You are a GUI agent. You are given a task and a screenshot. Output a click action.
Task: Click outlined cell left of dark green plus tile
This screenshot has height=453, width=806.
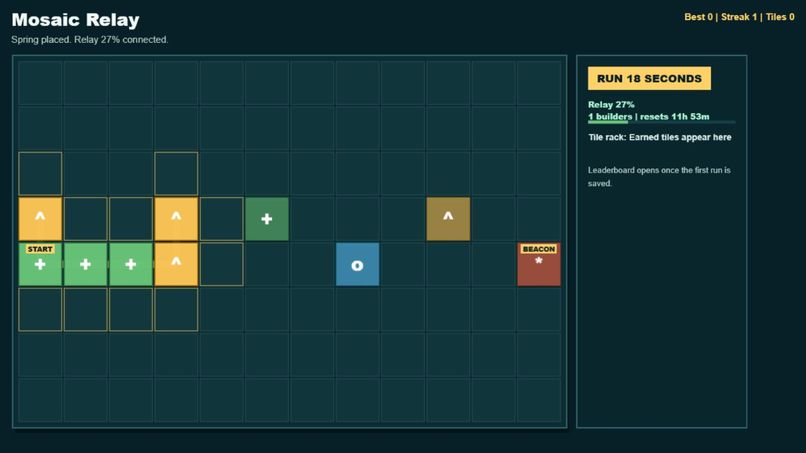(222, 219)
